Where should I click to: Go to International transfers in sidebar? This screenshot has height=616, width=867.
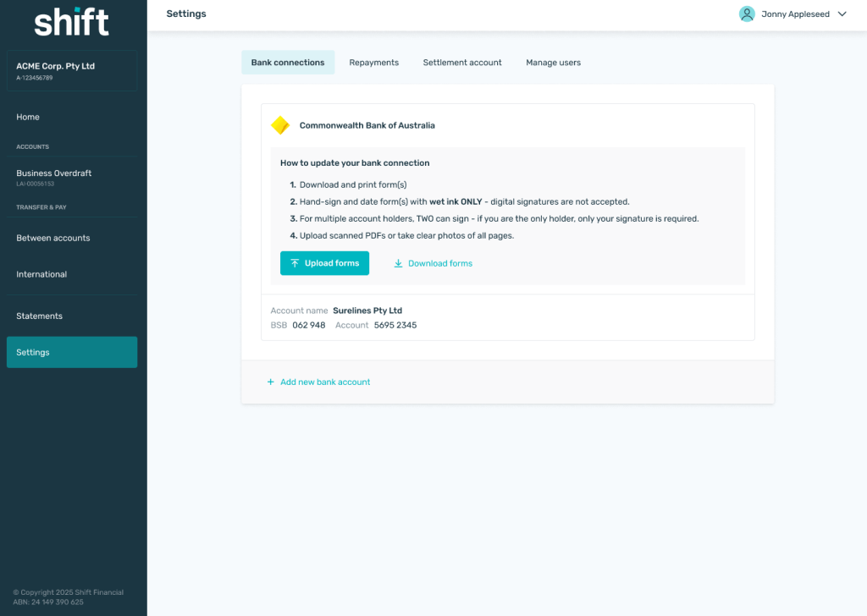pos(72,274)
